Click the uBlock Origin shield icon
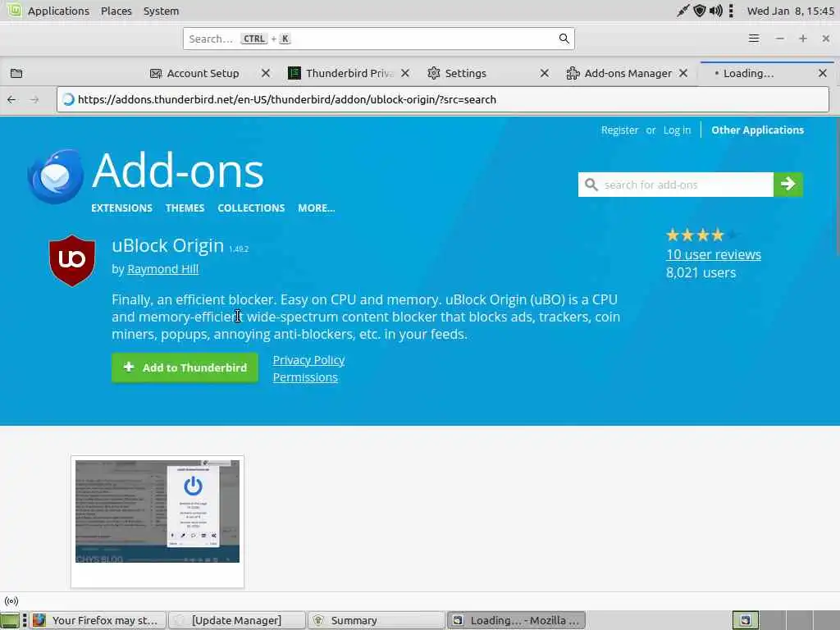Viewport: 840px width, 630px height. (72, 260)
